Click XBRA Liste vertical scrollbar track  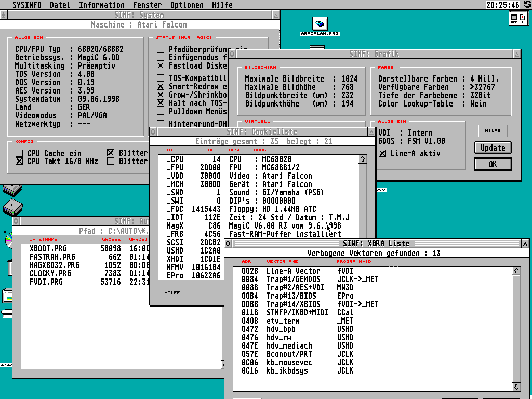[516, 329]
